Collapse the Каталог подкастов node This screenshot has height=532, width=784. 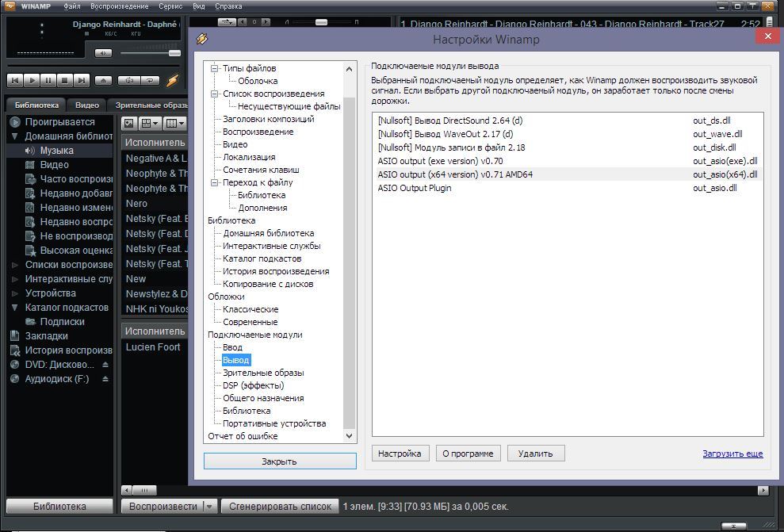pyautogui.click(x=14, y=308)
